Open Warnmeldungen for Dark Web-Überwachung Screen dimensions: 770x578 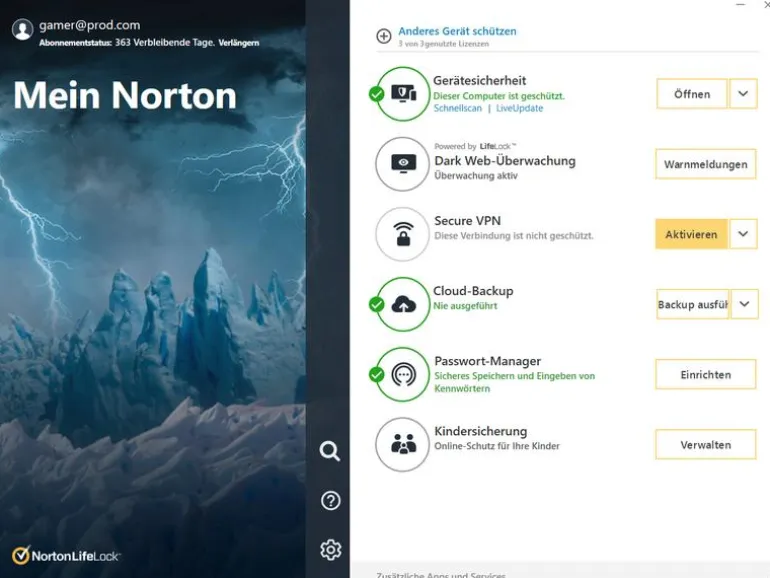[x=706, y=164]
